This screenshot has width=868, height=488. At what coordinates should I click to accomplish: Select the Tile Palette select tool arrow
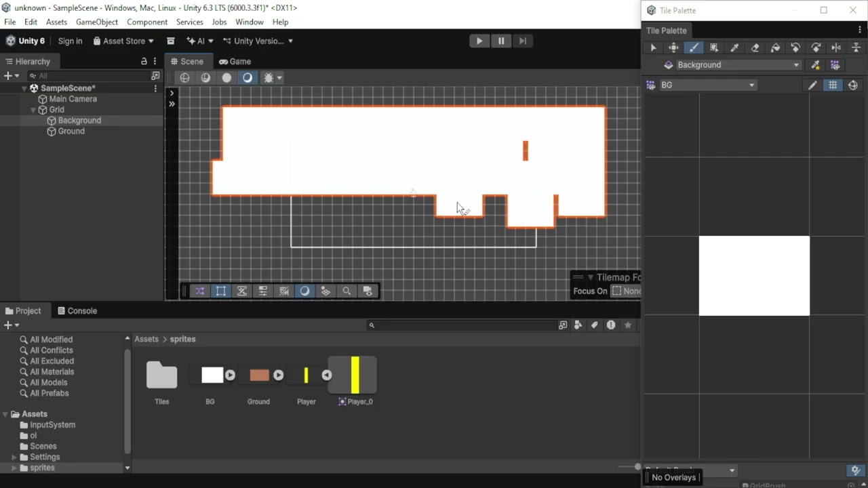click(653, 47)
